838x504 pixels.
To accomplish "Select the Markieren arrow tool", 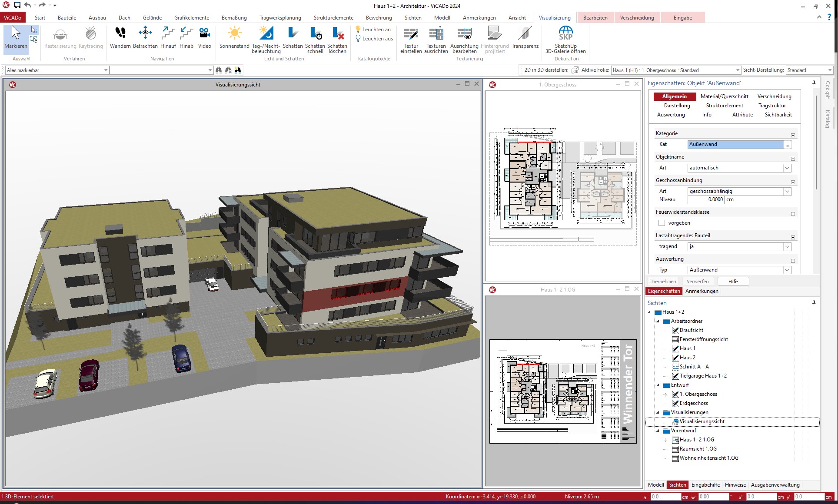I will (x=16, y=38).
